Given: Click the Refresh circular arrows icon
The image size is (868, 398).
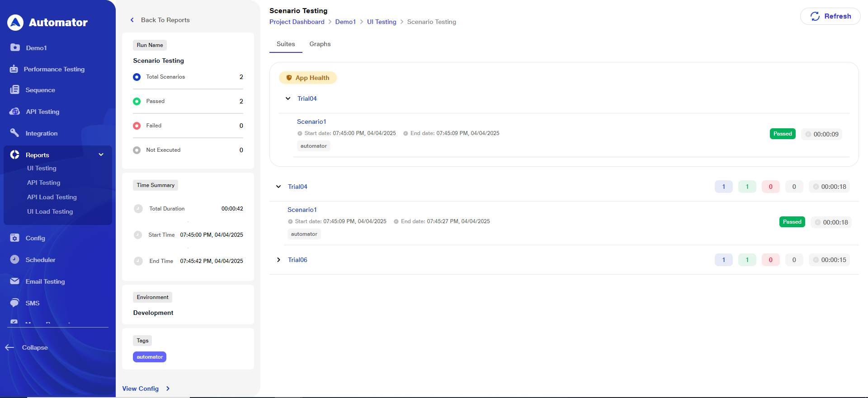Looking at the screenshot, I should coord(815,16).
